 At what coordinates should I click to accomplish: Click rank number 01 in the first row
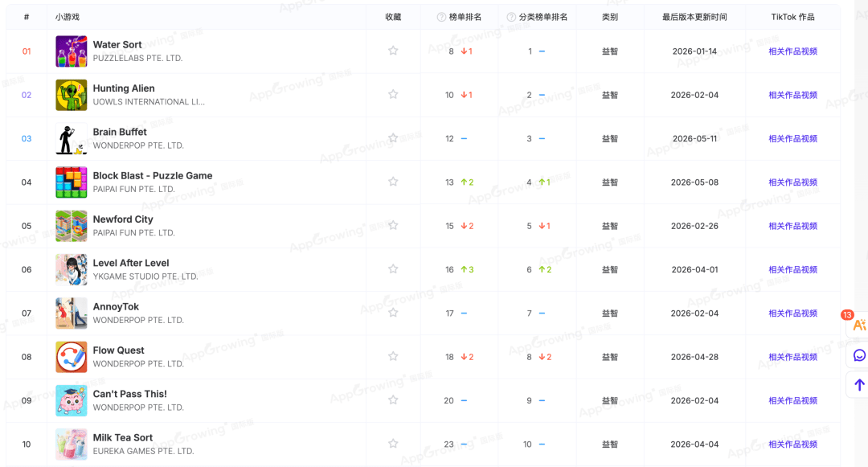(27, 51)
